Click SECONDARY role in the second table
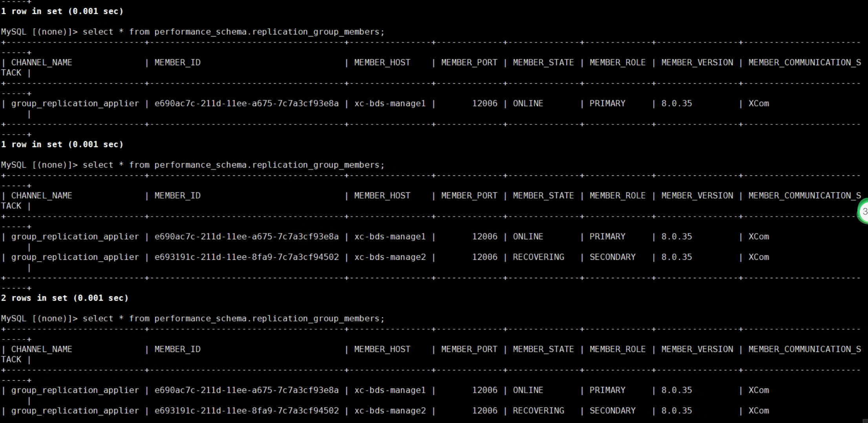Viewport: 868px width, 423px height. tap(612, 257)
